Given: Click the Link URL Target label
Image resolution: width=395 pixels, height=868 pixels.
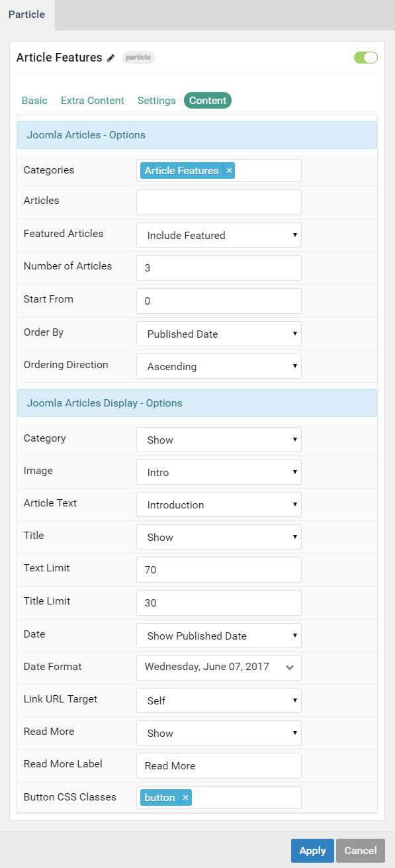Looking at the screenshot, I should [x=60, y=699].
